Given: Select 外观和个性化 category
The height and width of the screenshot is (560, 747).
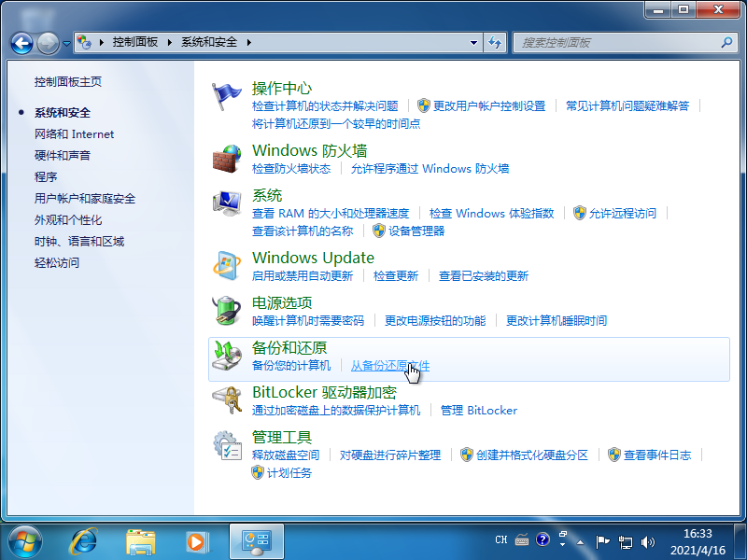Looking at the screenshot, I should (x=68, y=220).
